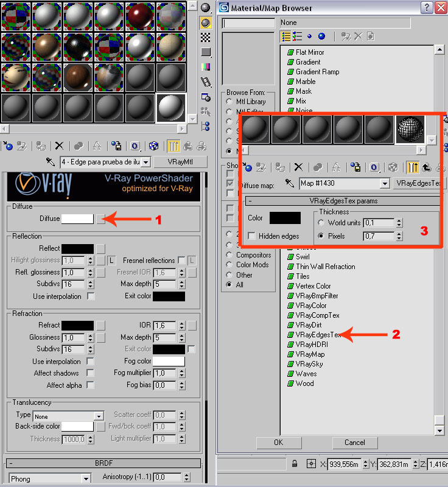This screenshot has width=448, height=487.
Task: Open the Fog color swatch
Action: 169,361
